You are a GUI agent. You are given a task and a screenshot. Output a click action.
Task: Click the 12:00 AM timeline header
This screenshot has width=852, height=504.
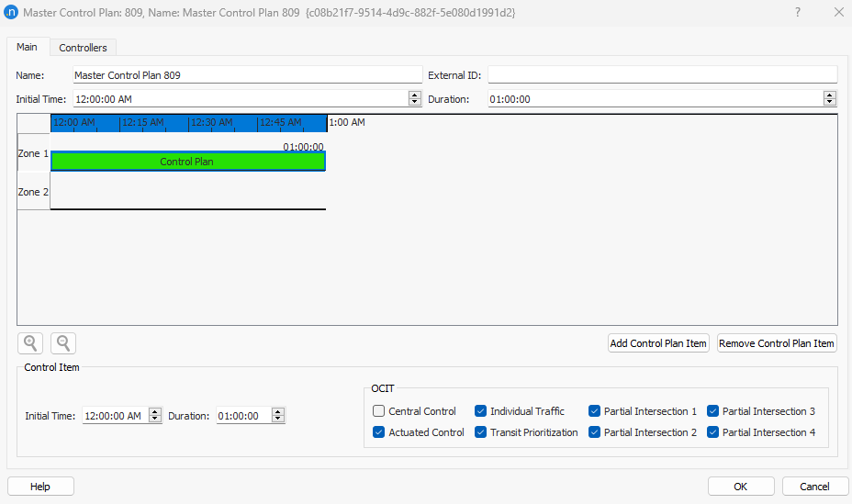tap(73, 122)
